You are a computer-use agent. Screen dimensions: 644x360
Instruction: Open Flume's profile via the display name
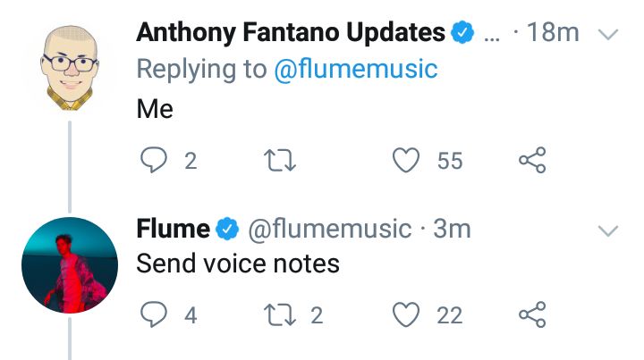(x=174, y=230)
